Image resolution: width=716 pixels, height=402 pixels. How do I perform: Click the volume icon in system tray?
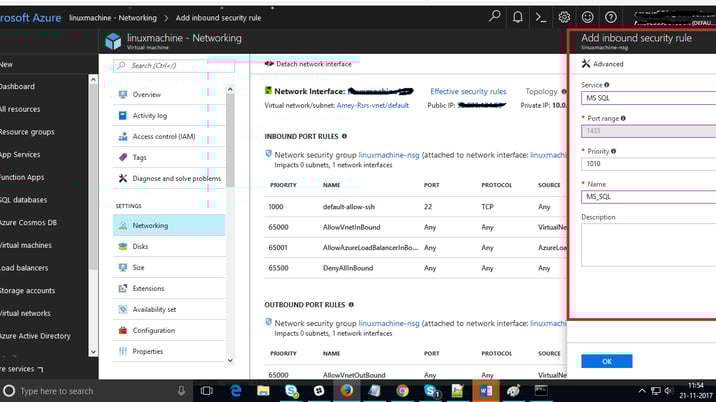coord(669,391)
